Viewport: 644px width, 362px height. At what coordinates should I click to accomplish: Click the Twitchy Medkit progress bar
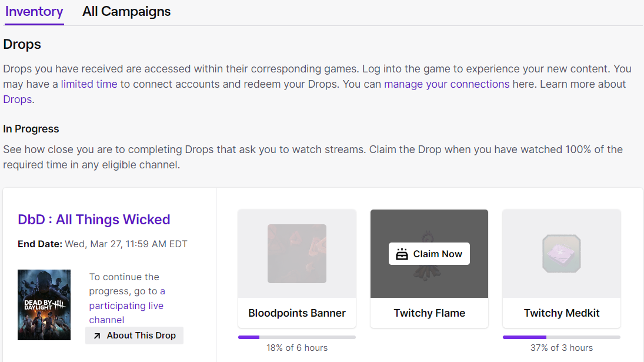tap(561, 337)
